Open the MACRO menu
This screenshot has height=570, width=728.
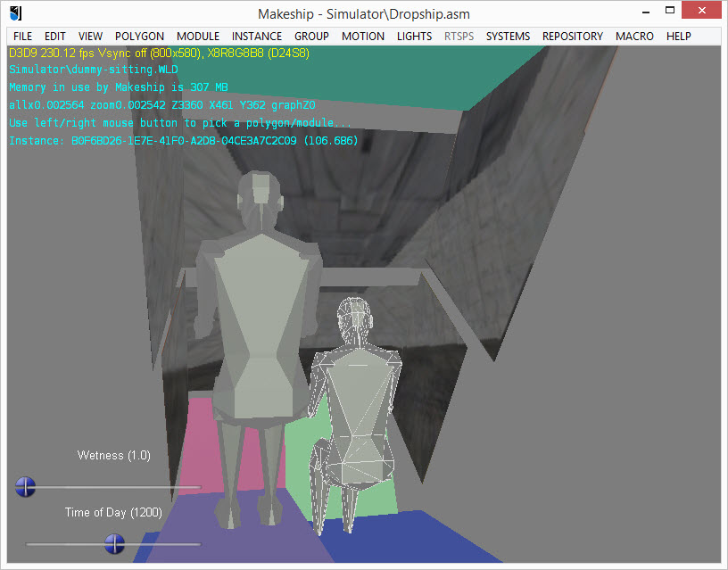pos(634,37)
